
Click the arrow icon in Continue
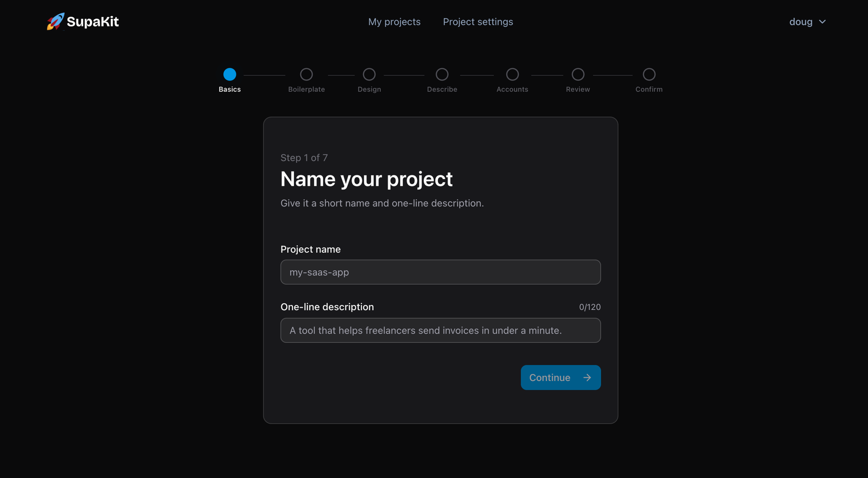pos(587,378)
